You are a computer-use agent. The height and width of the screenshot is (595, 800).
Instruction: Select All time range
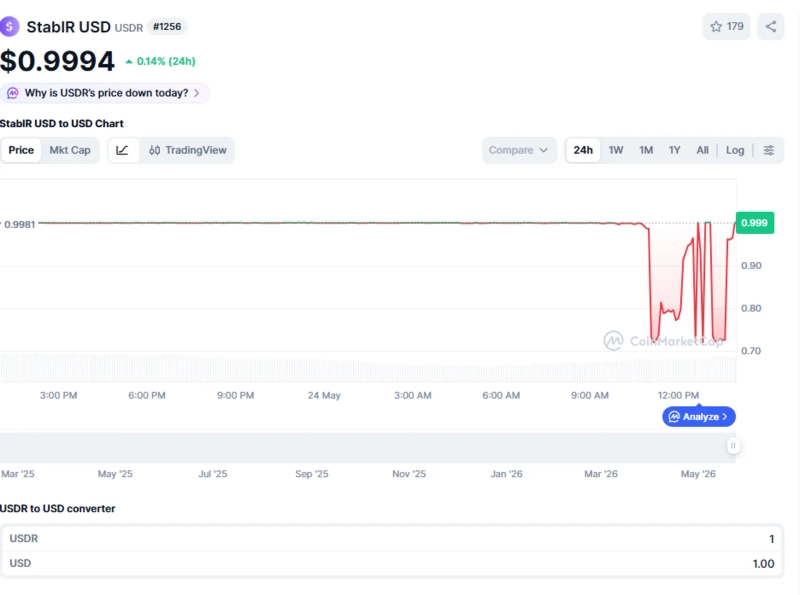[703, 150]
